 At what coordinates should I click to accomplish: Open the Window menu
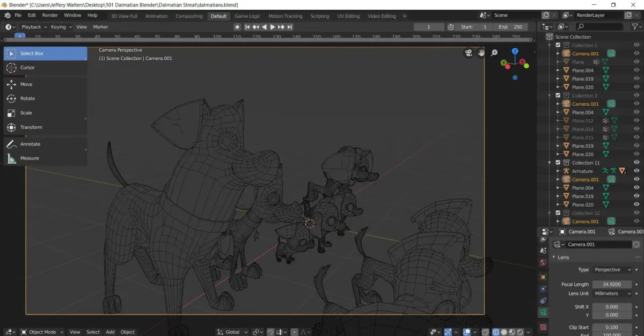72,16
